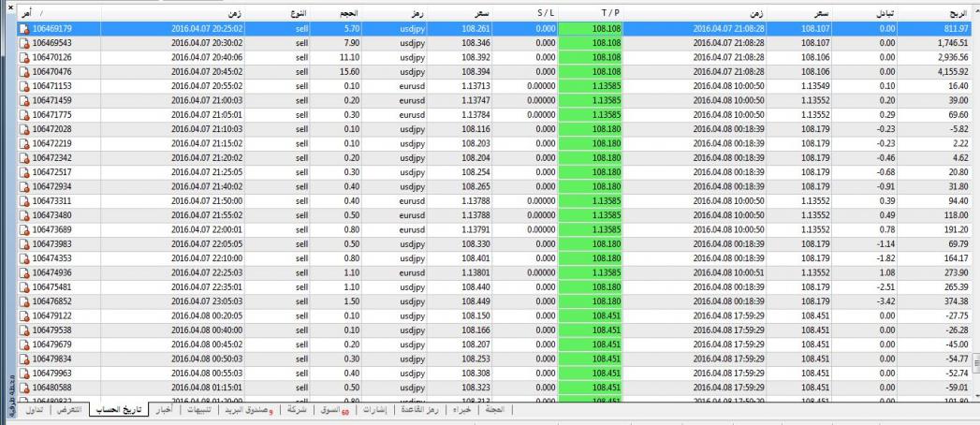The height and width of the screenshot is (425, 980).
Task: Select the icon beside order 106473480
Action: coord(24,215)
